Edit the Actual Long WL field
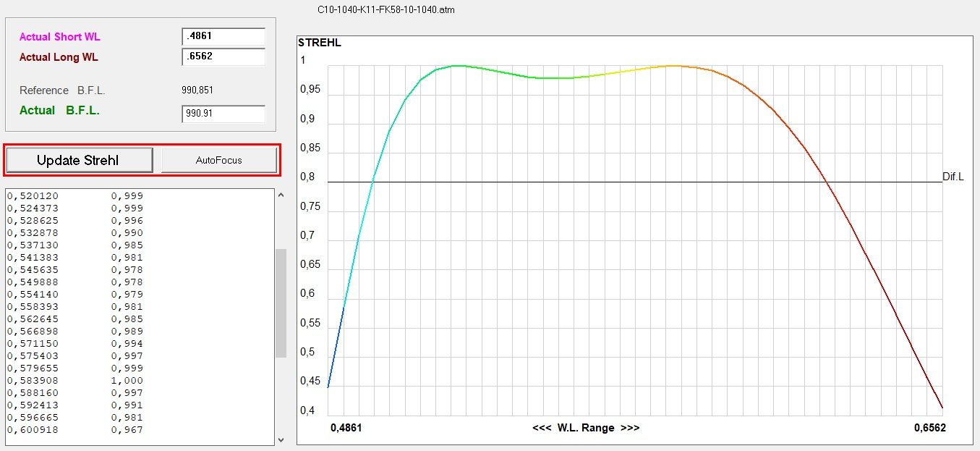980x451 pixels. [x=223, y=56]
